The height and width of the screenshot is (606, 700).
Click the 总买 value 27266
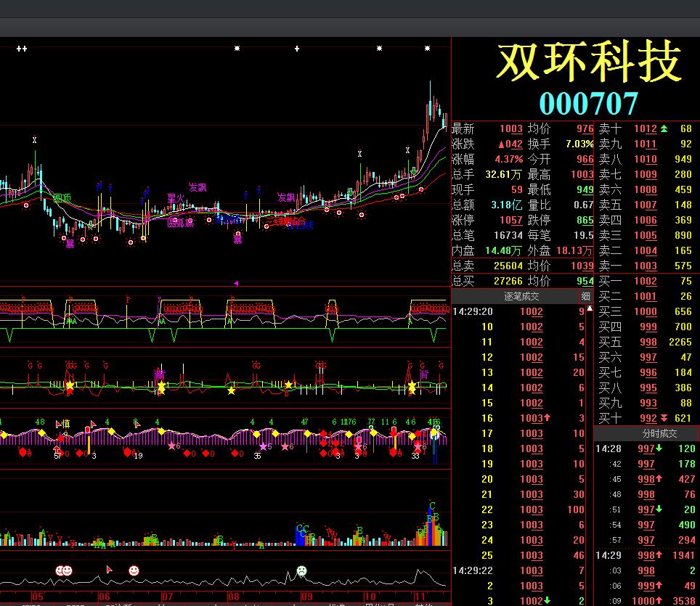[x=508, y=281]
